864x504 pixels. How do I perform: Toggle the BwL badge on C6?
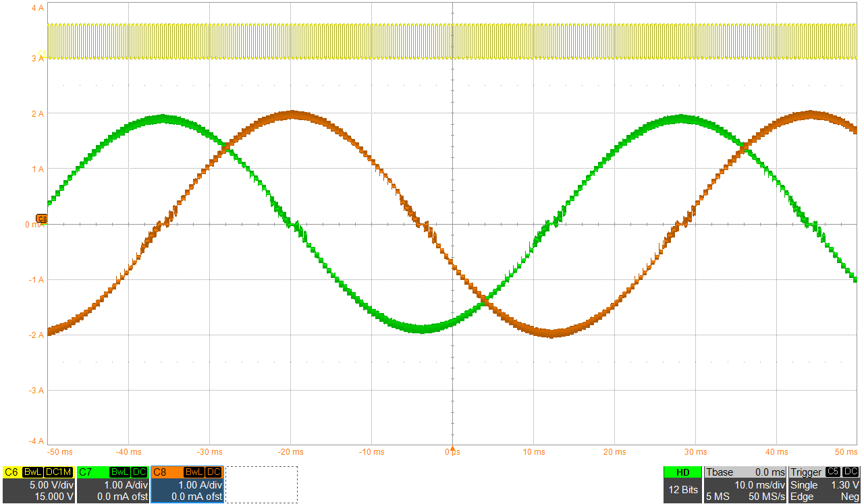[32, 472]
